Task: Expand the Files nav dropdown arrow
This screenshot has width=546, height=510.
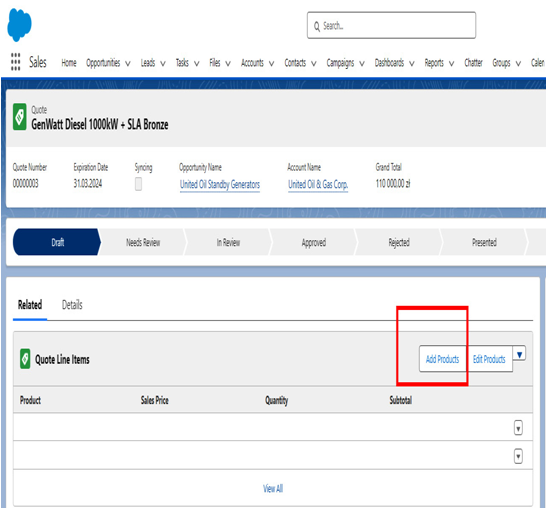Action: click(x=228, y=64)
